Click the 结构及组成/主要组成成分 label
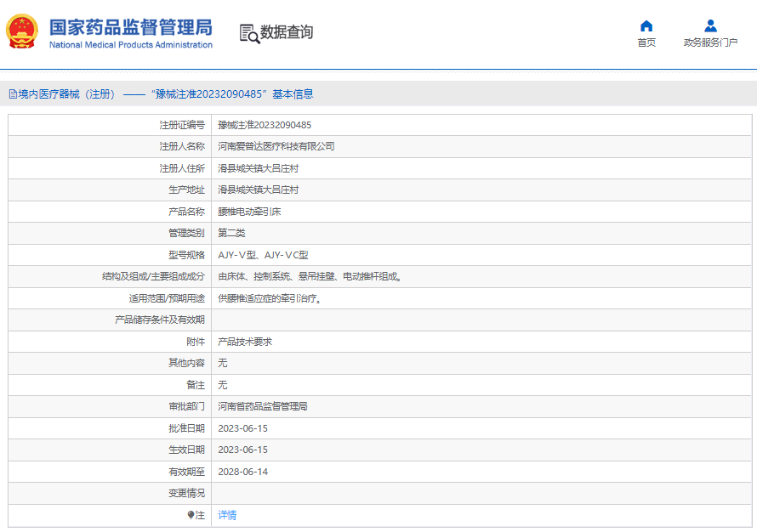This screenshot has width=757, height=532. click(153, 276)
